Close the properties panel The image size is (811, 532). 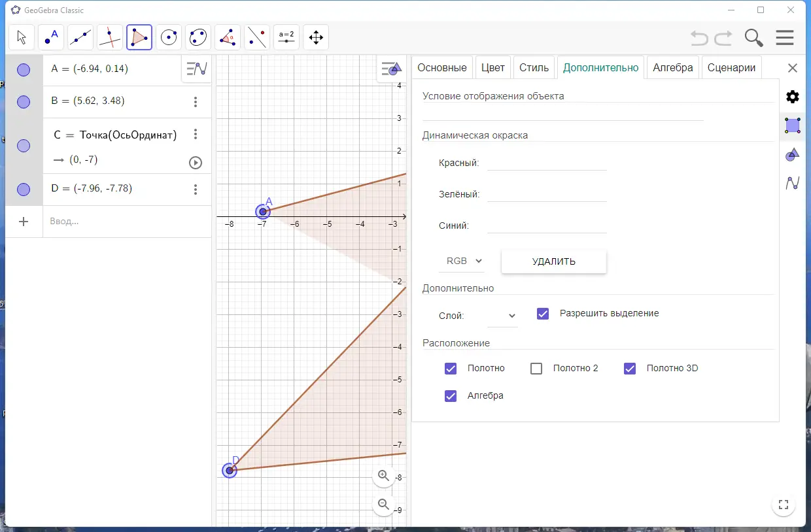pos(793,68)
